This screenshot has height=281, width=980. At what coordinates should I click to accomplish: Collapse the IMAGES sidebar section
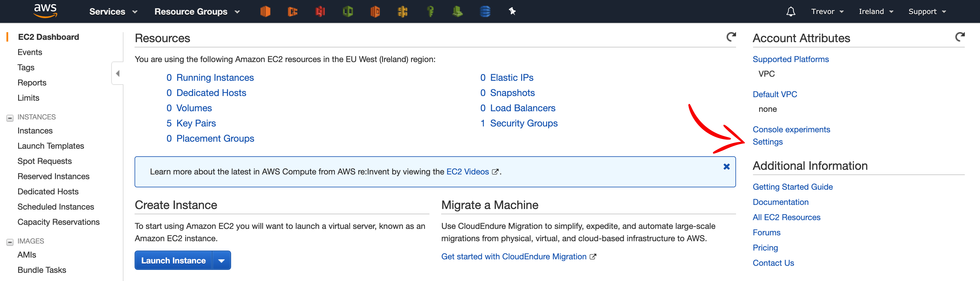[x=10, y=242]
